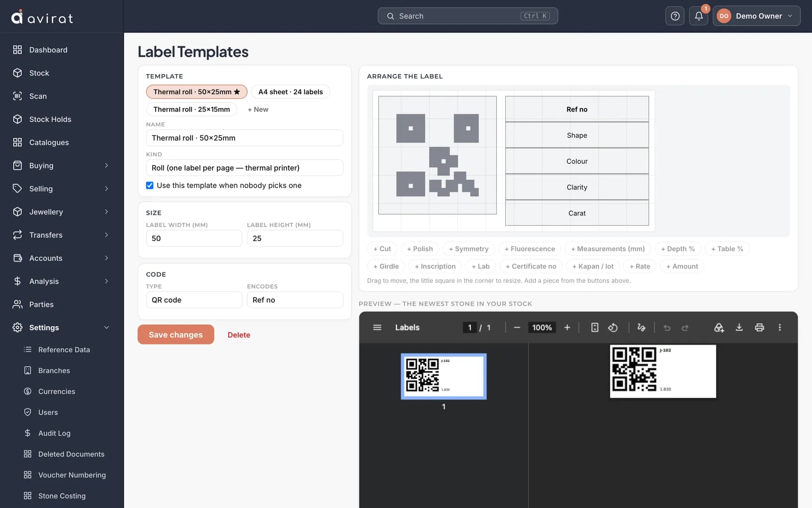Click the Stock Holds sidebar icon
Screen dimensions: 812x508
tap(18, 119)
